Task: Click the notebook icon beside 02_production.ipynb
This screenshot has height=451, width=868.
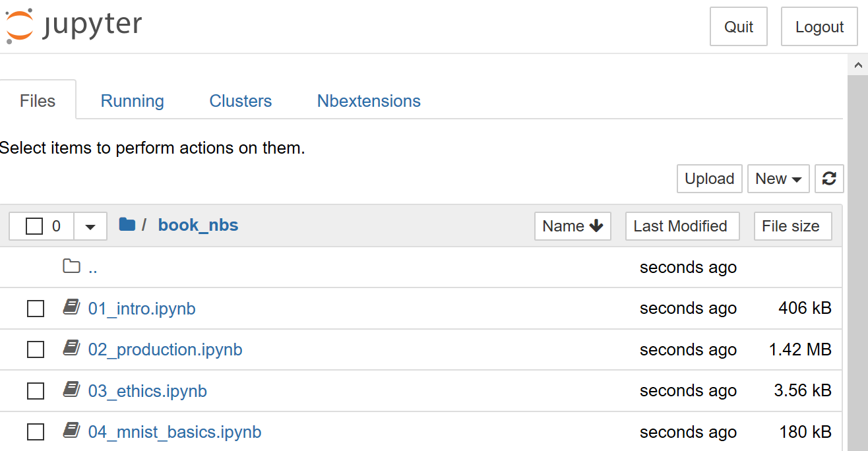Action: coord(71,349)
